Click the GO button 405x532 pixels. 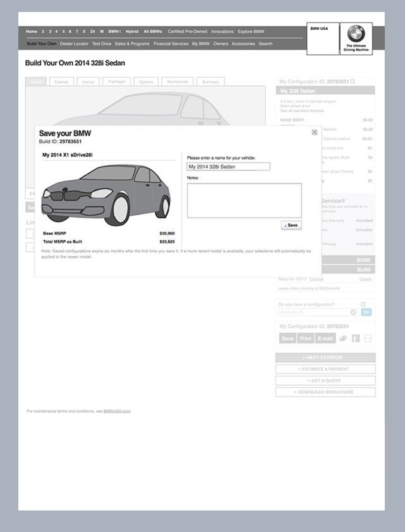pyautogui.click(x=366, y=312)
